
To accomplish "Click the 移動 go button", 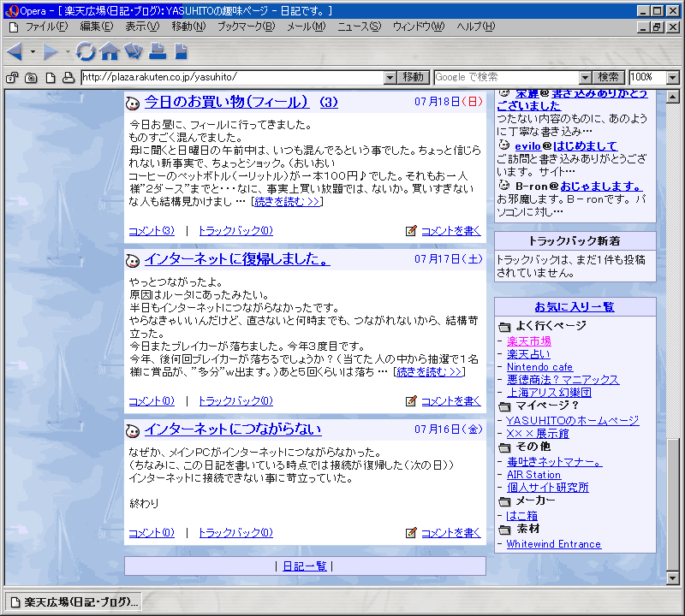I will (x=414, y=77).
